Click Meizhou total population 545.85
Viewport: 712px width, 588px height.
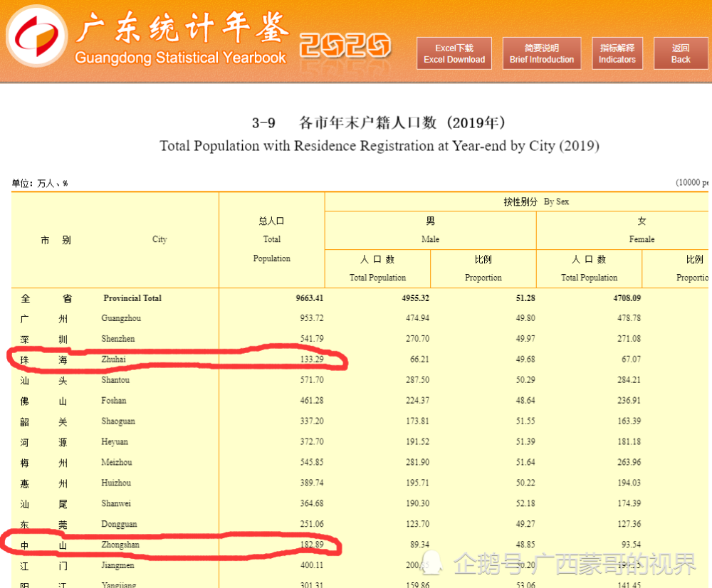(312, 462)
